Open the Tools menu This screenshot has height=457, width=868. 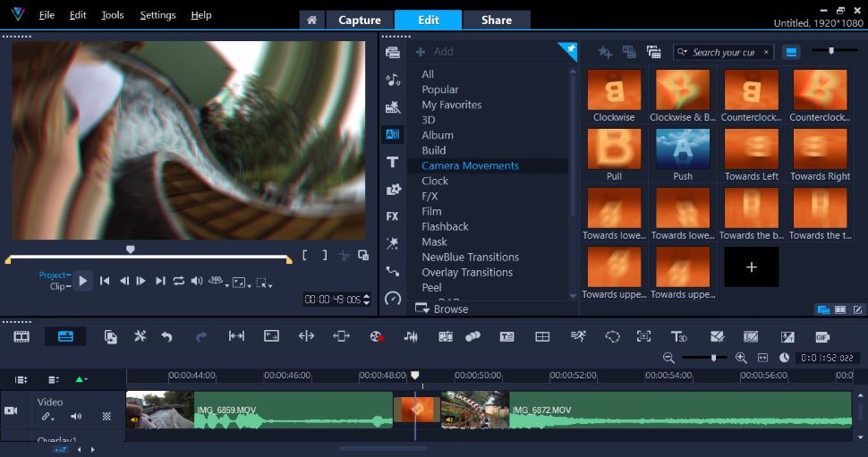(x=113, y=15)
